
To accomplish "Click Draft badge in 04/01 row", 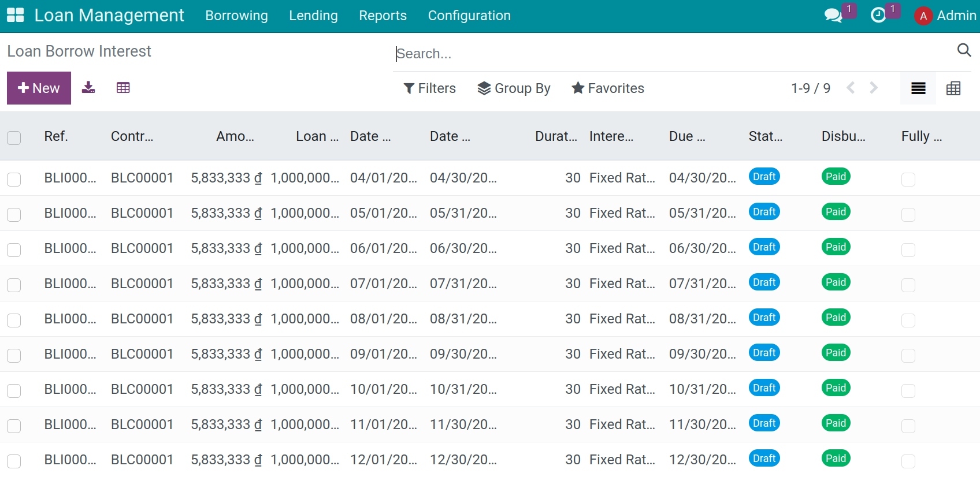I will (x=764, y=177).
